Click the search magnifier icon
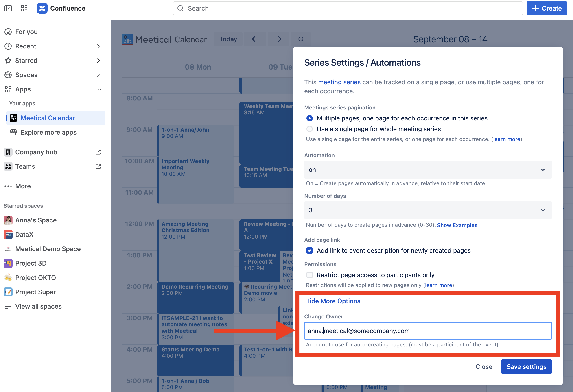Screen dimensions: 573x392 pyautogui.click(x=180, y=8)
